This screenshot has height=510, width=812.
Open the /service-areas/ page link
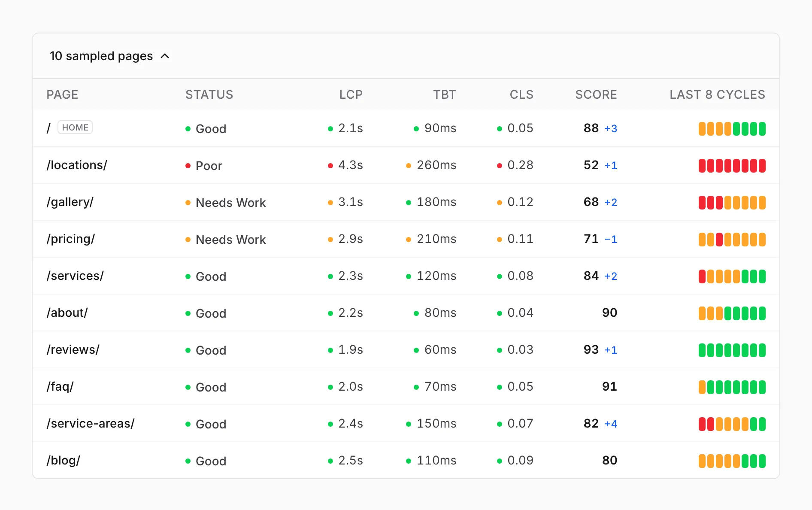coord(91,424)
